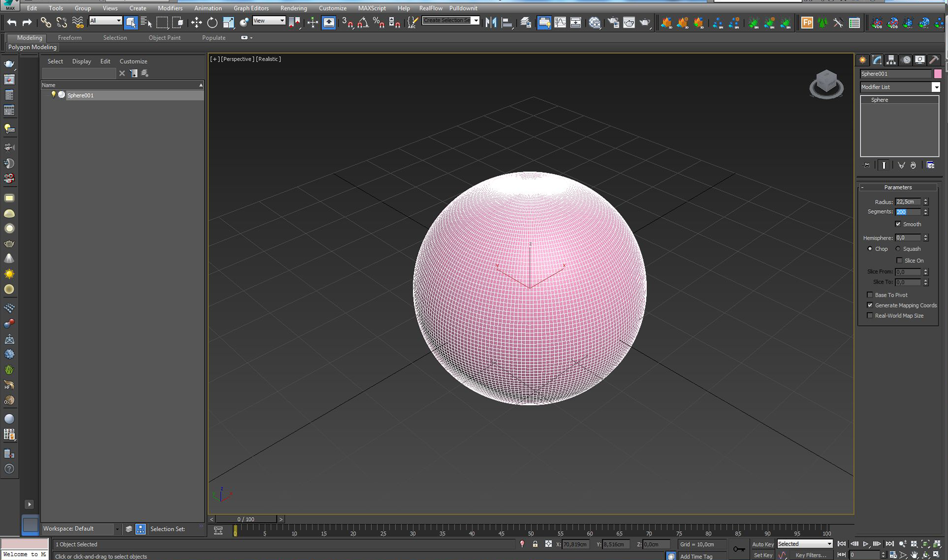Select the Select and Move tool
The height and width of the screenshot is (560, 948).
point(197,22)
